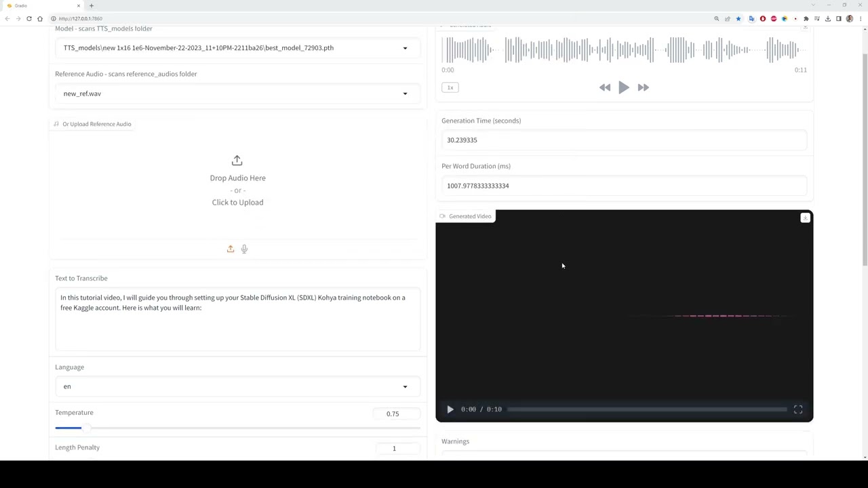
Task: Reload the Gradio page
Action: pyautogui.click(x=29, y=19)
